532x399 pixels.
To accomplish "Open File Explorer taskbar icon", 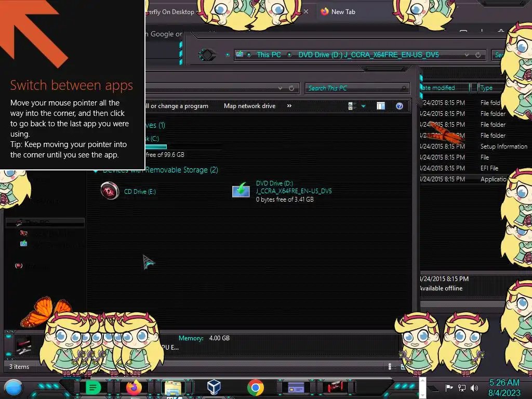I will (x=173, y=388).
